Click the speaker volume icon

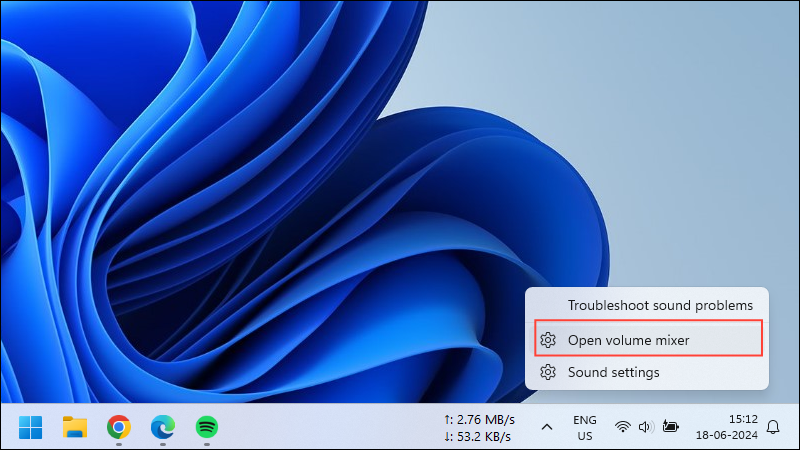646,427
